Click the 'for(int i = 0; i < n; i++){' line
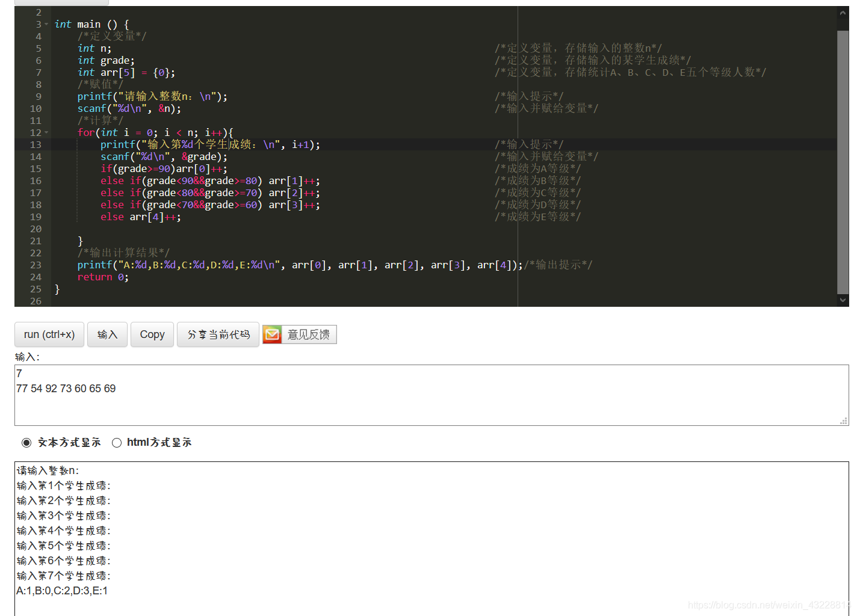 155,133
